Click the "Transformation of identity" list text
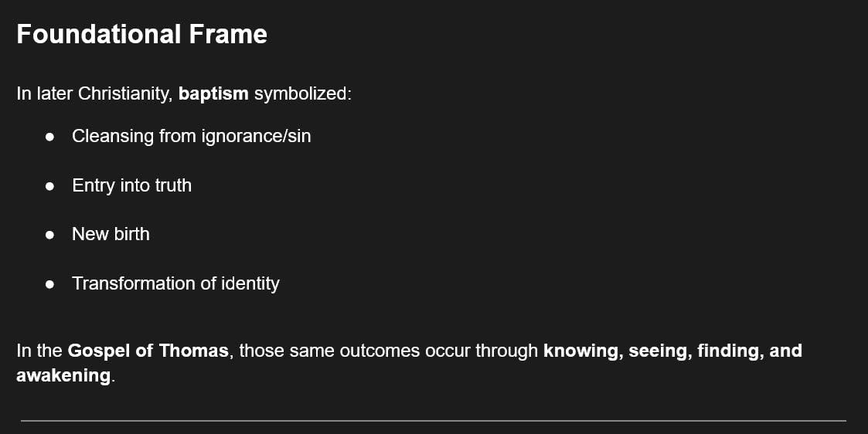This screenshot has width=868, height=434. [175, 283]
